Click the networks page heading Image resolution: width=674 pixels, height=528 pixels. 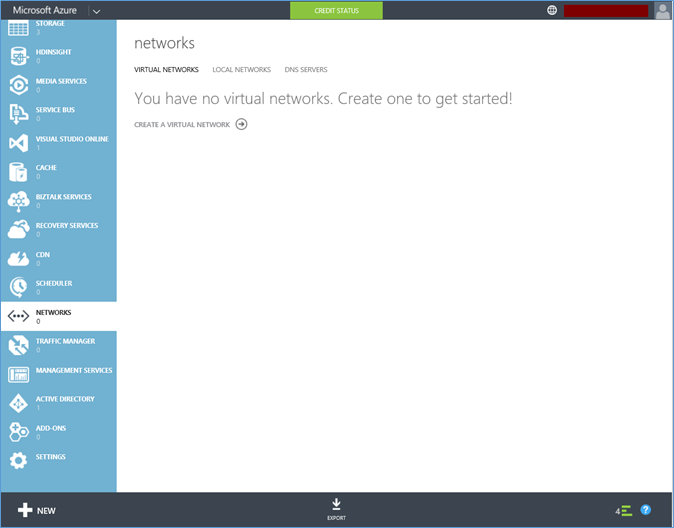pos(164,43)
